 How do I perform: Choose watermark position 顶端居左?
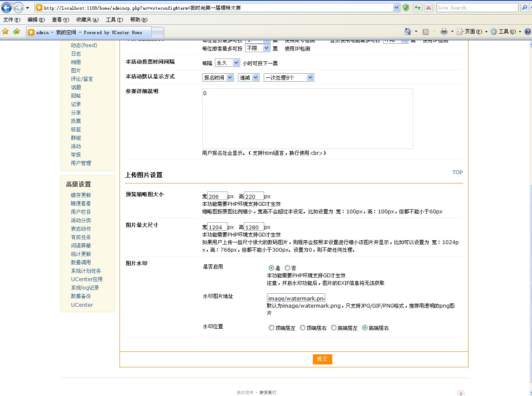pos(271,328)
